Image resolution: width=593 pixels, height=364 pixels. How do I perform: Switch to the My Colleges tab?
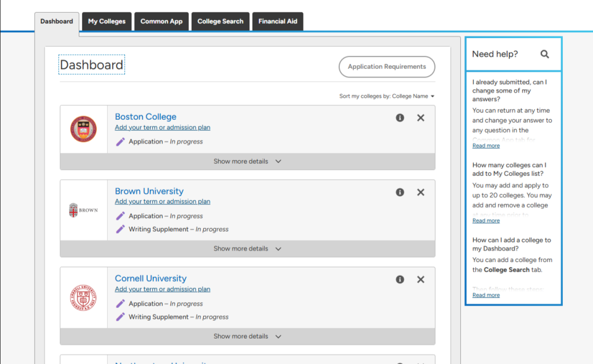[107, 21]
